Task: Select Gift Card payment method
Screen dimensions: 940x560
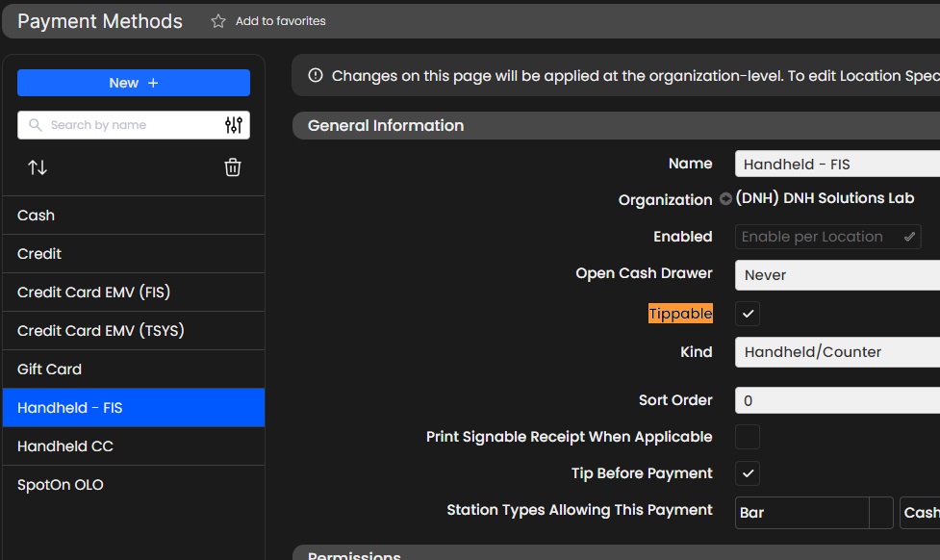Action: (x=134, y=369)
